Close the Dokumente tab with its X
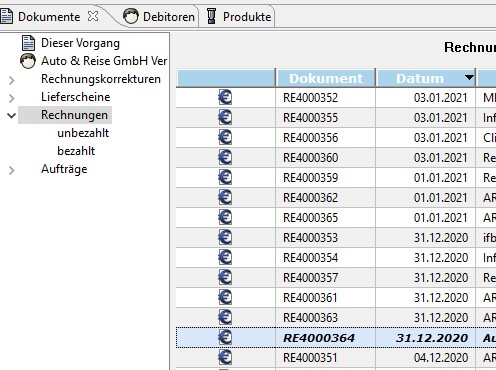 point(93,16)
